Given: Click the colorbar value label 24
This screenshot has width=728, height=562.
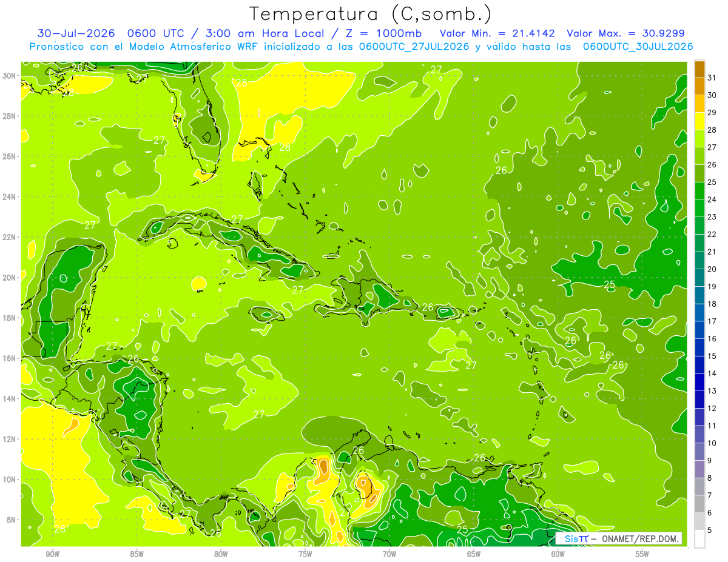Looking at the screenshot, I should tap(712, 199).
